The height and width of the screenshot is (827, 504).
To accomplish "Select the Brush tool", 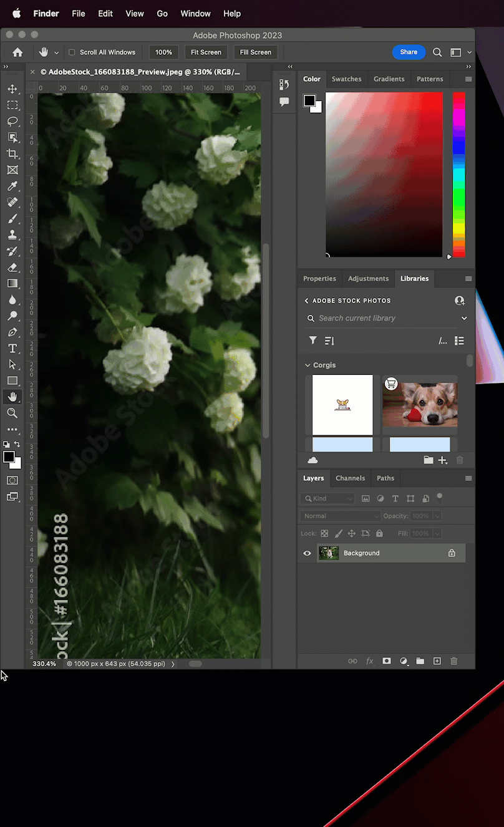I will pos(12,219).
